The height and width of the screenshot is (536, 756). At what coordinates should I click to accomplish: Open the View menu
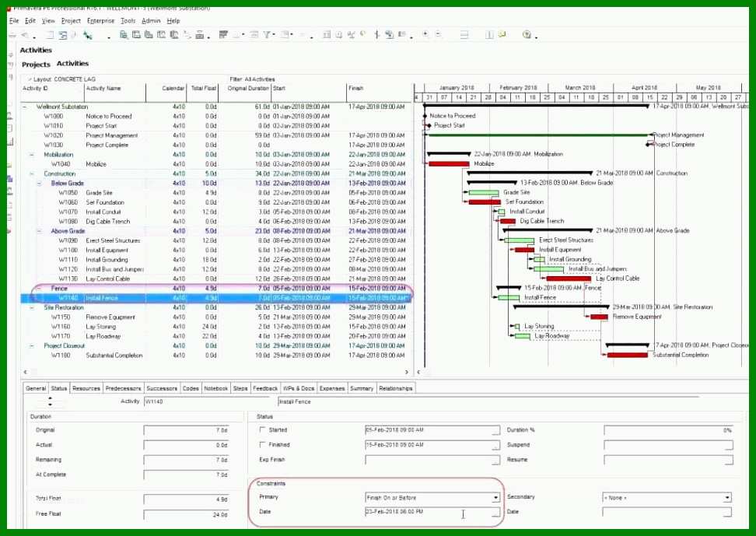click(48, 21)
